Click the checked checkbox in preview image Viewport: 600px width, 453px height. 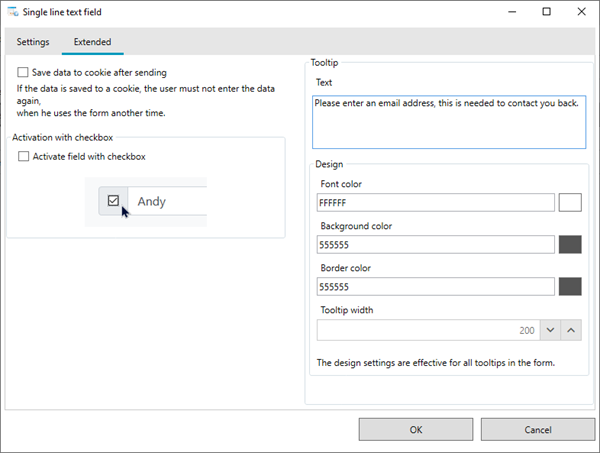click(113, 200)
